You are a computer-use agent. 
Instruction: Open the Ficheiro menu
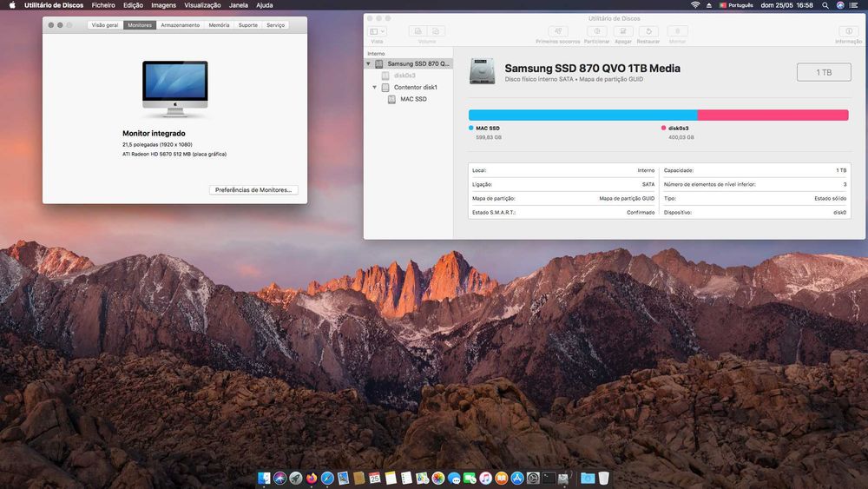coord(103,5)
